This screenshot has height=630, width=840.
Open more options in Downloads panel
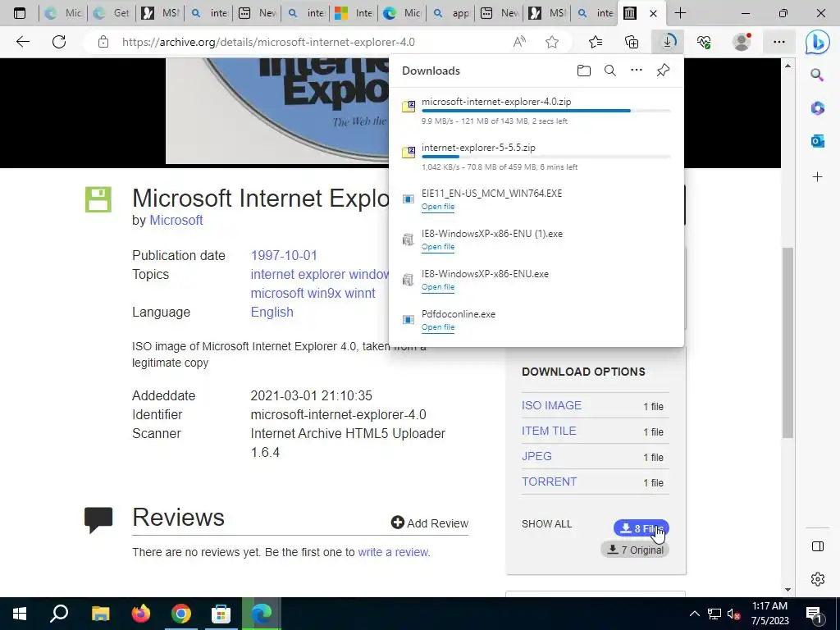[x=637, y=71]
